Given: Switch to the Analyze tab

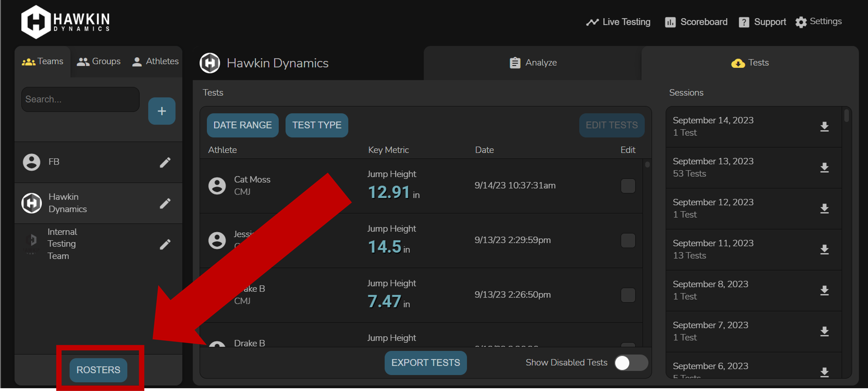Looking at the screenshot, I should click(x=533, y=63).
